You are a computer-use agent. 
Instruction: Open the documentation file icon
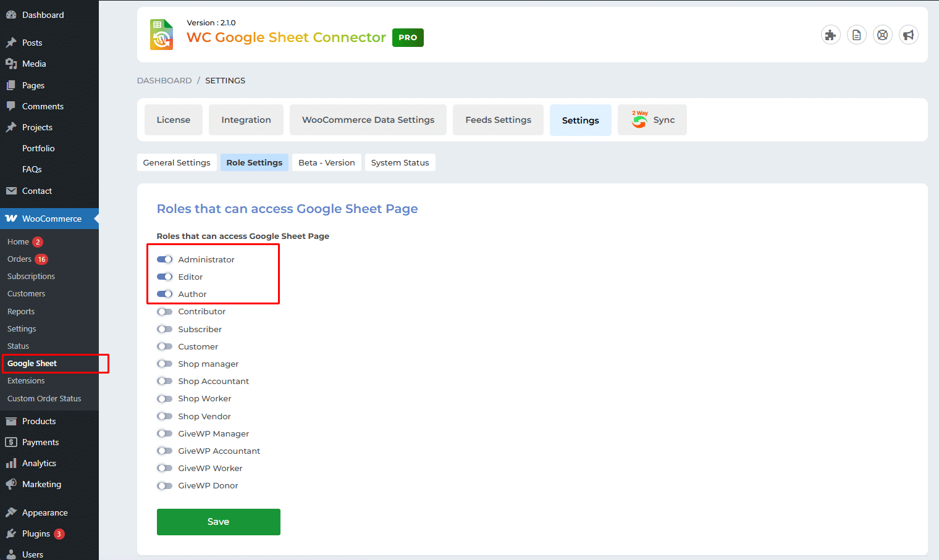pos(856,35)
